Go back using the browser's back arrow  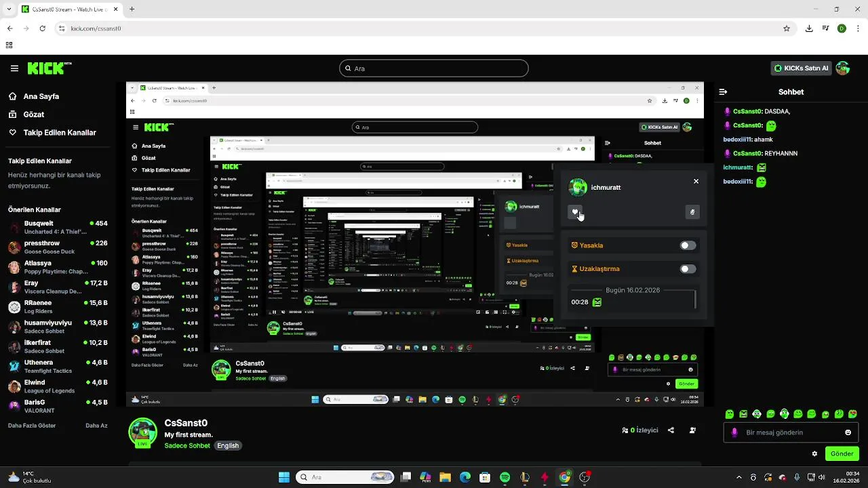click(9, 28)
